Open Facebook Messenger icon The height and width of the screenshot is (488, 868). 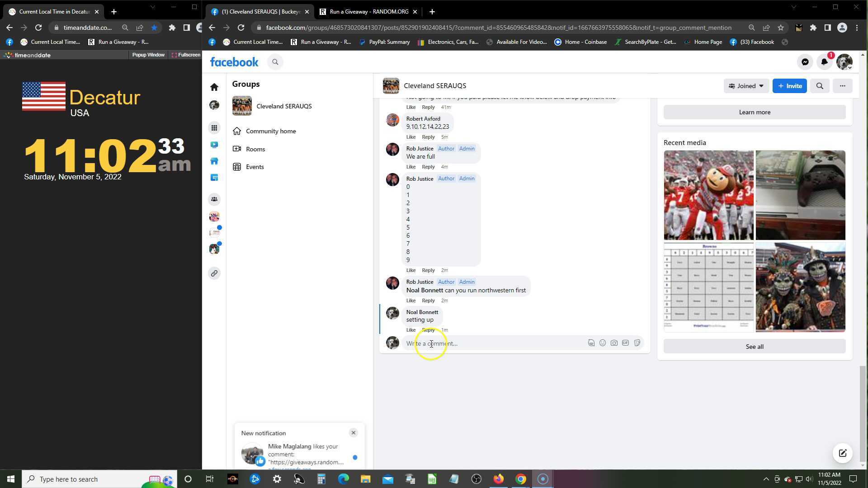tap(805, 62)
